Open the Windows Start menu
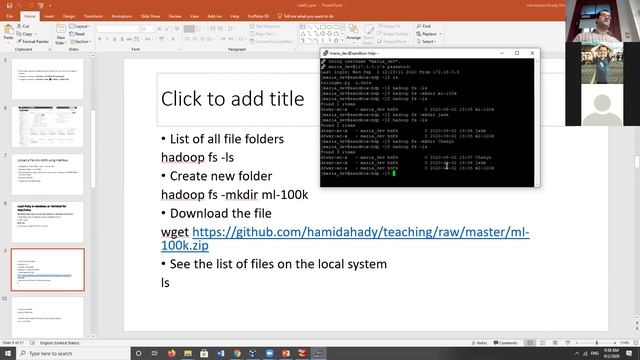Viewport: 640px width, 360px height. [x=8, y=353]
